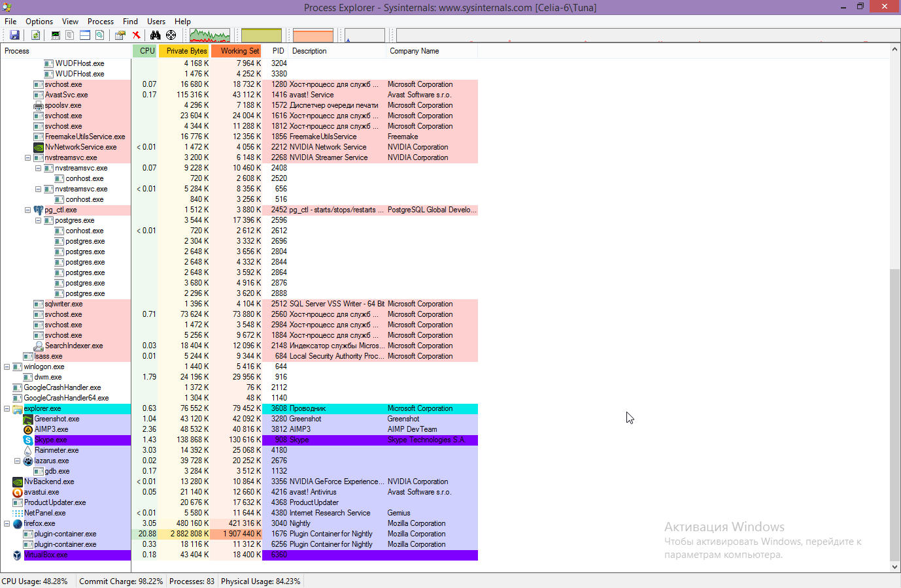Viewport: 901px width, 588px height.
Task: Click the red X Kill Process icon
Action: 136,35
